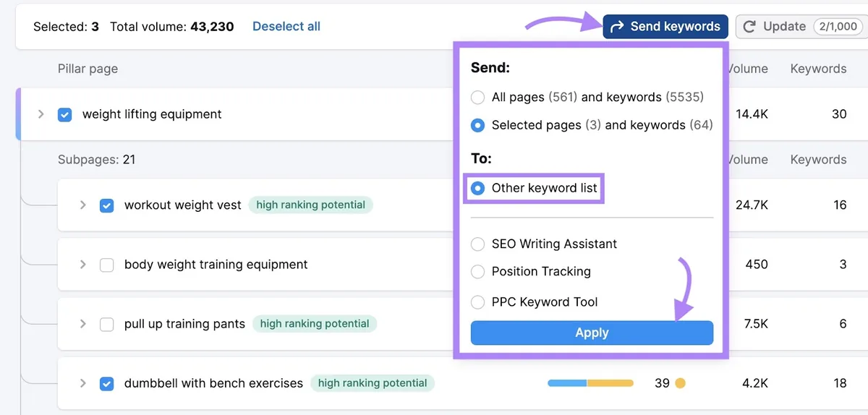Screen dimensions: 868x415
Task: Uncheck workout weight vest subpage
Action: pos(106,205)
